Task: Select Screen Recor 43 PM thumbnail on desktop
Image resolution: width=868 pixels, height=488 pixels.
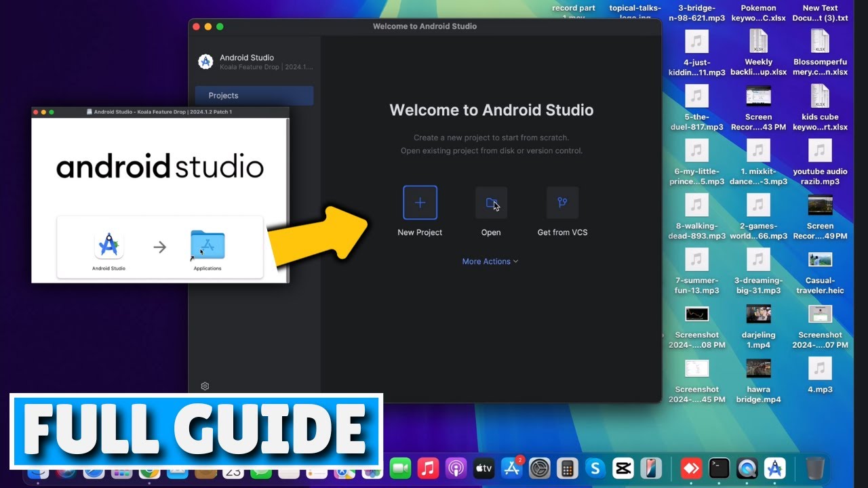Action: 758,96
